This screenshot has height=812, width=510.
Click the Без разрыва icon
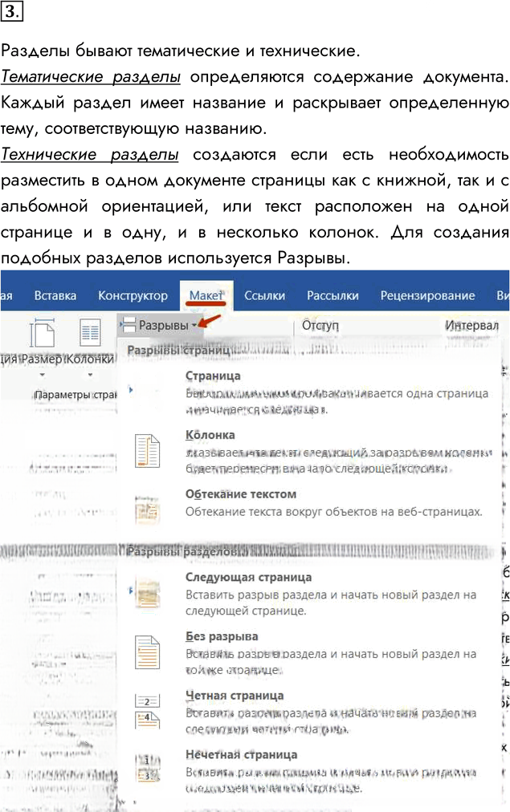point(147,652)
